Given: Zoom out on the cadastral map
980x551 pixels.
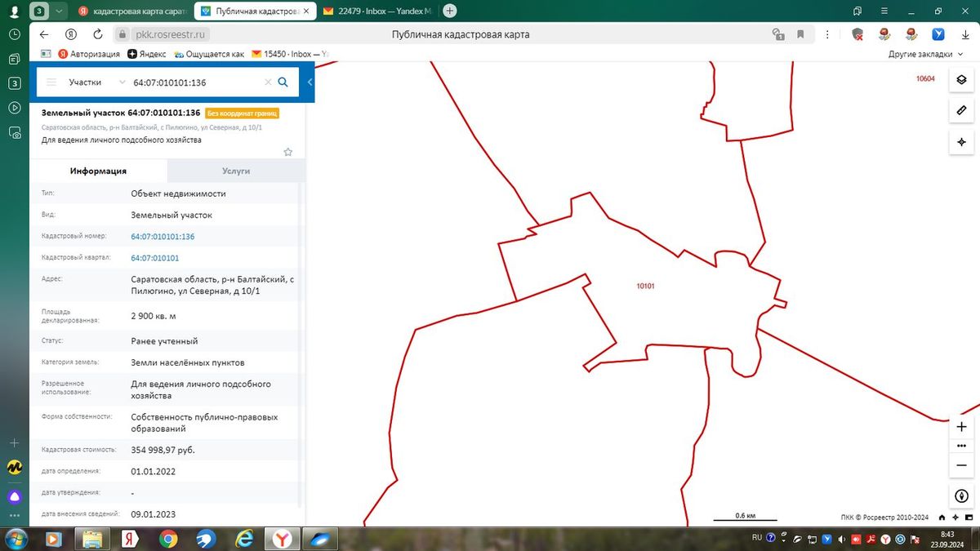Looking at the screenshot, I should [x=961, y=465].
